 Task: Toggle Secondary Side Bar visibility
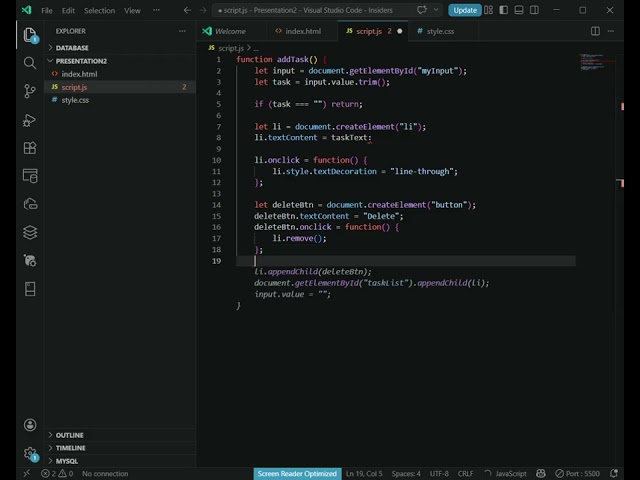[x=534, y=10]
